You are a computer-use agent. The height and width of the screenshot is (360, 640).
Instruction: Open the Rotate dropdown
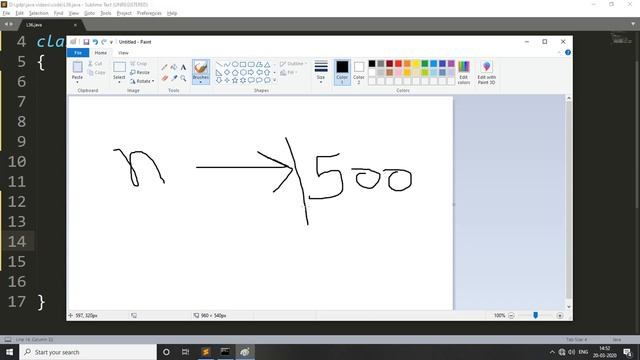142,81
